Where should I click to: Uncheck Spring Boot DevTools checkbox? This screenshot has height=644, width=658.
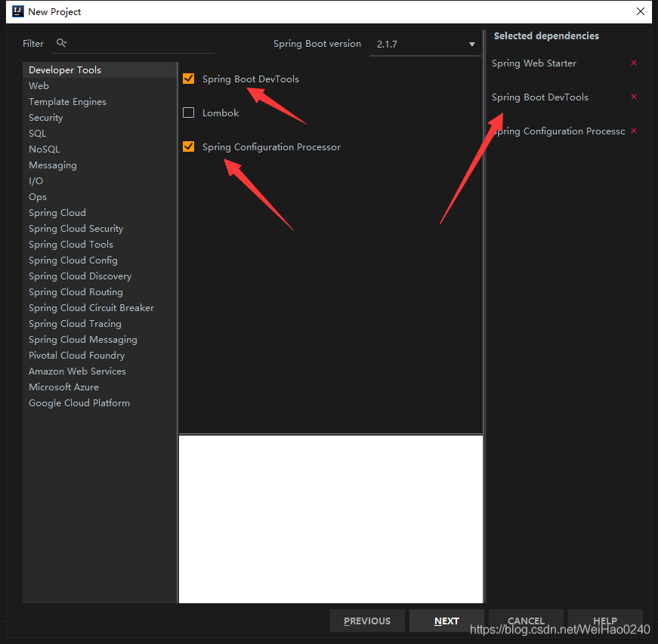[x=188, y=79]
